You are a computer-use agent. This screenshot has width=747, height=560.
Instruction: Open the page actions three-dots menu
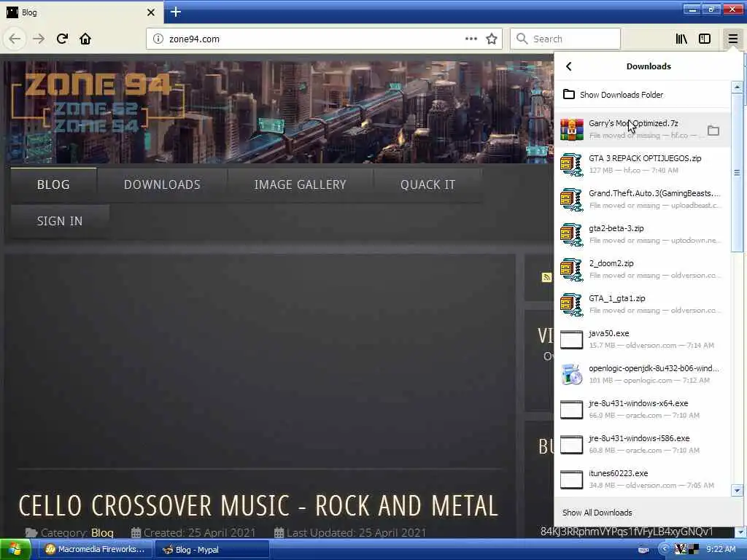click(x=471, y=39)
